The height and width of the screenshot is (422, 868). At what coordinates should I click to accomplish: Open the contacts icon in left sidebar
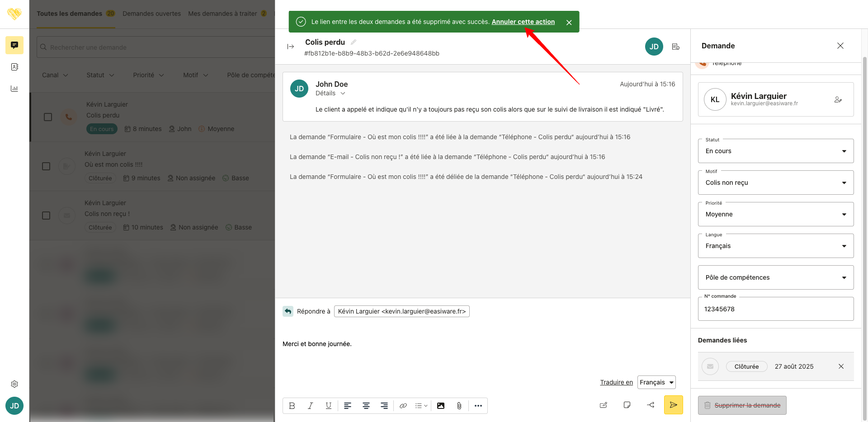14,67
